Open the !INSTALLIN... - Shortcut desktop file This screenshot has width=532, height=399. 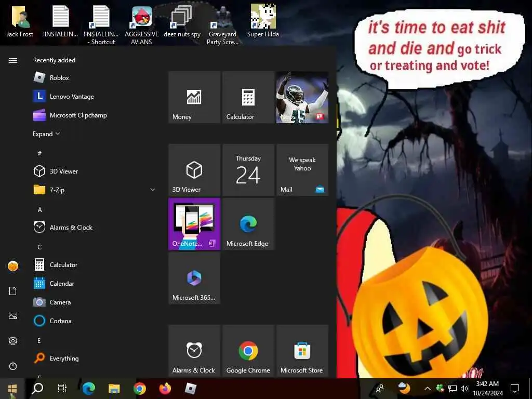[101, 25]
